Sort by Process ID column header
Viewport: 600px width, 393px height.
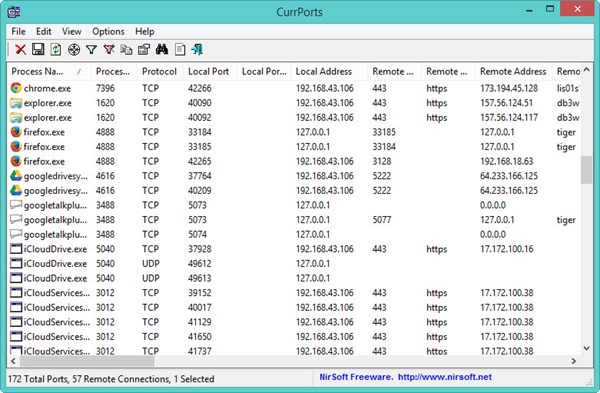pos(113,72)
